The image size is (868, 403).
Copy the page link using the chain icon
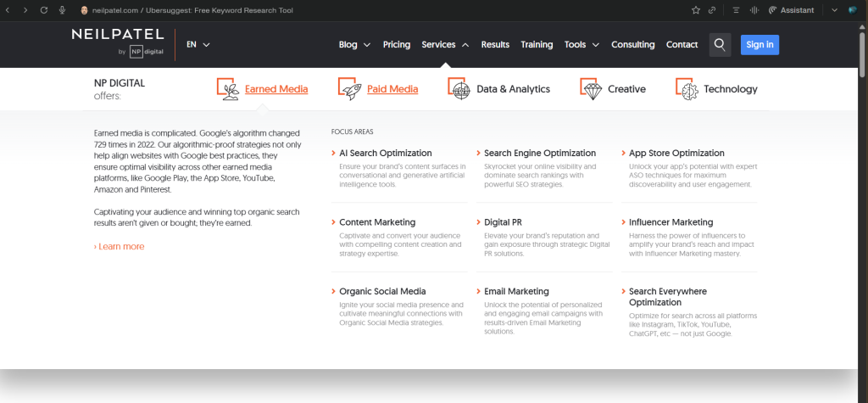[712, 10]
